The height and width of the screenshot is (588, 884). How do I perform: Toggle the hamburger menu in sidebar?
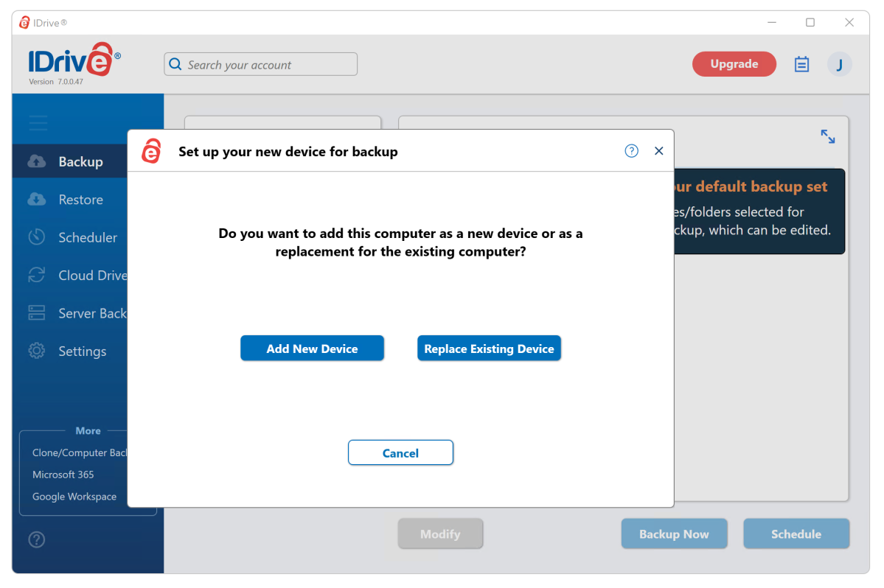click(x=38, y=122)
